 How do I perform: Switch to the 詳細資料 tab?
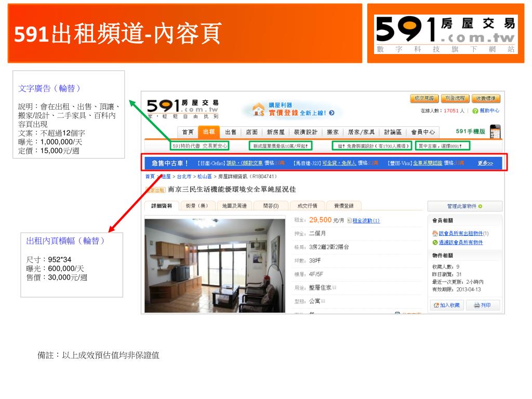click(162, 206)
